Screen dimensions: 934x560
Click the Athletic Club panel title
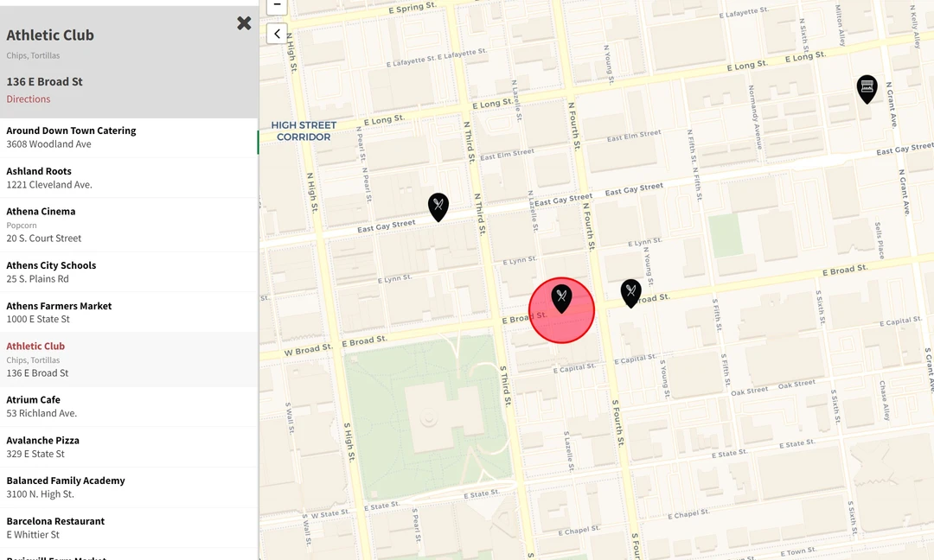(x=50, y=35)
